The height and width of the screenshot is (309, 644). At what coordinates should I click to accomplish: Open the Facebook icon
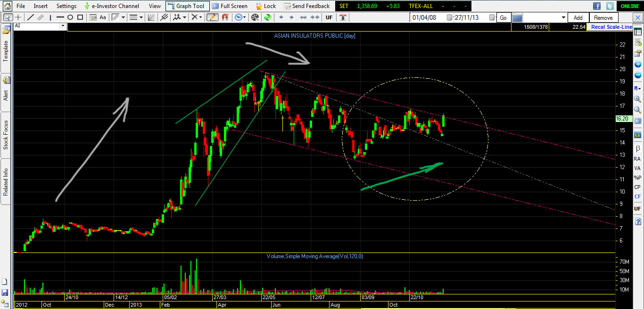click(597, 6)
